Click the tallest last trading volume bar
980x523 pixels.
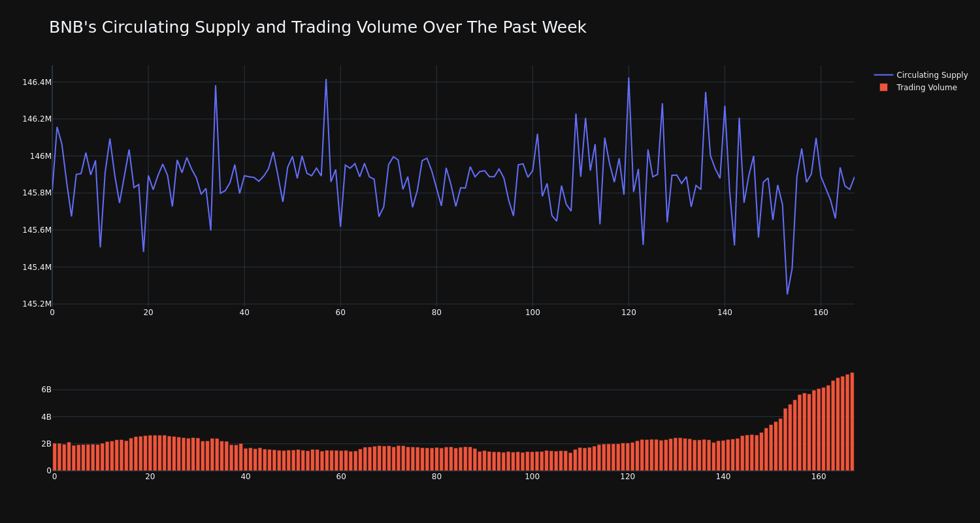click(852, 422)
